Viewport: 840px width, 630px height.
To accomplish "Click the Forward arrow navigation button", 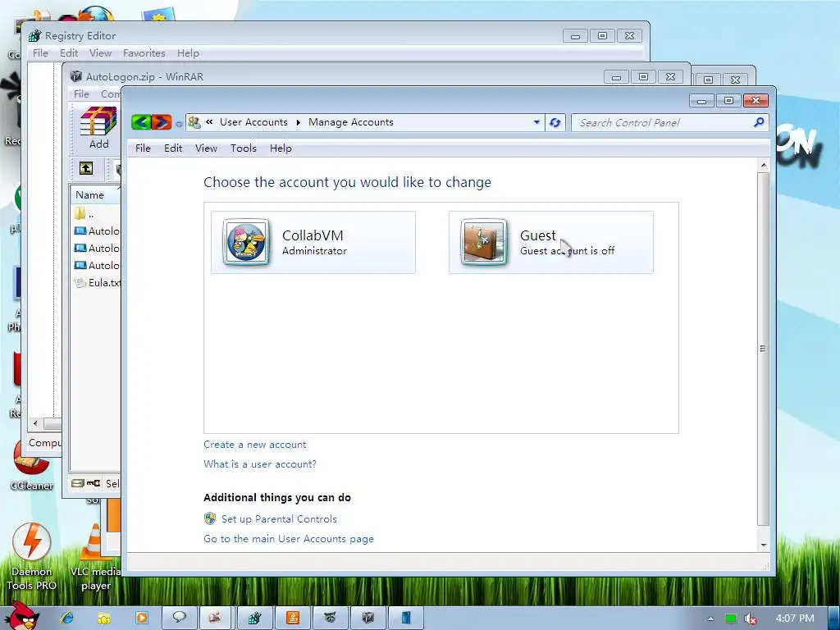I will click(x=162, y=123).
